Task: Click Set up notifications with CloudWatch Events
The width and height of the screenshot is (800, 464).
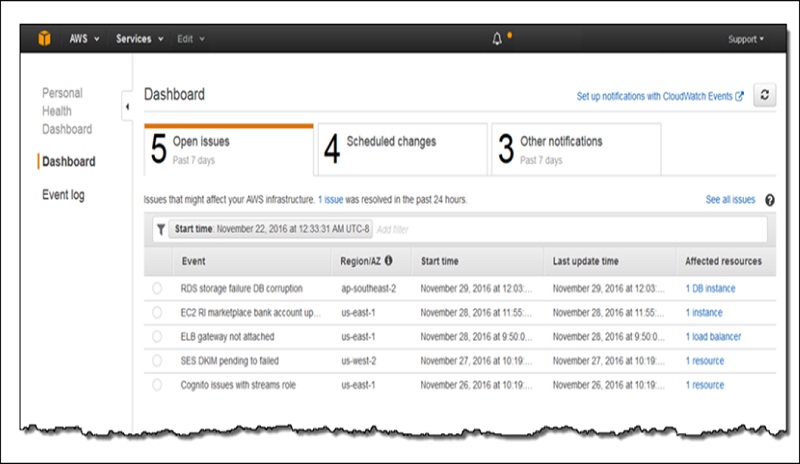Action: [x=660, y=97]
